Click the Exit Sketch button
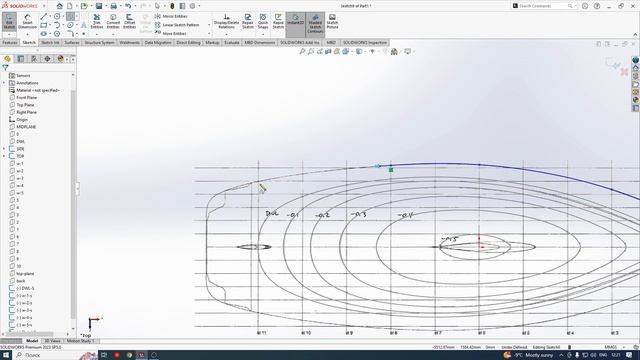This screenshot has height=360, width=640. point(9,22)
